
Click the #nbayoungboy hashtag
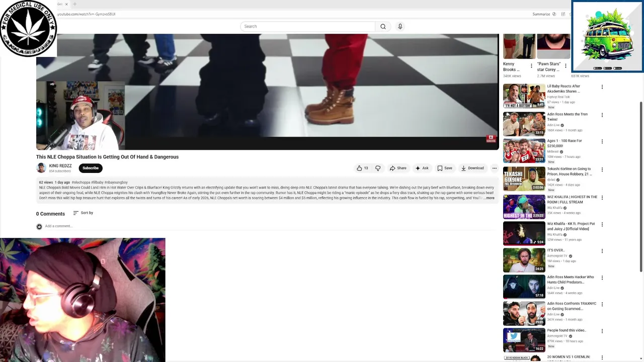(x=116, y=182)
